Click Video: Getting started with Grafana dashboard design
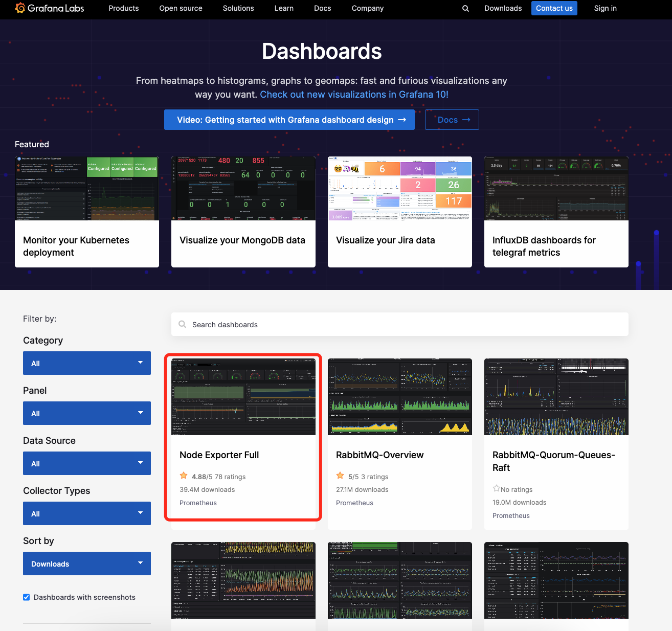672x631 pixels. [289, 120]
